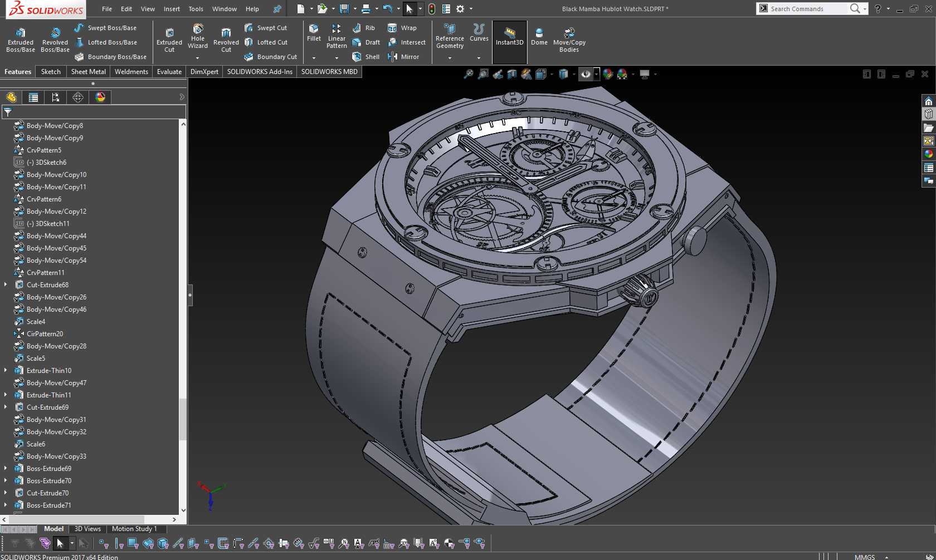Viewport: 936px width, 560px height.
Task: Choose Swept Boss/Base feature
Action: (105, 28)
